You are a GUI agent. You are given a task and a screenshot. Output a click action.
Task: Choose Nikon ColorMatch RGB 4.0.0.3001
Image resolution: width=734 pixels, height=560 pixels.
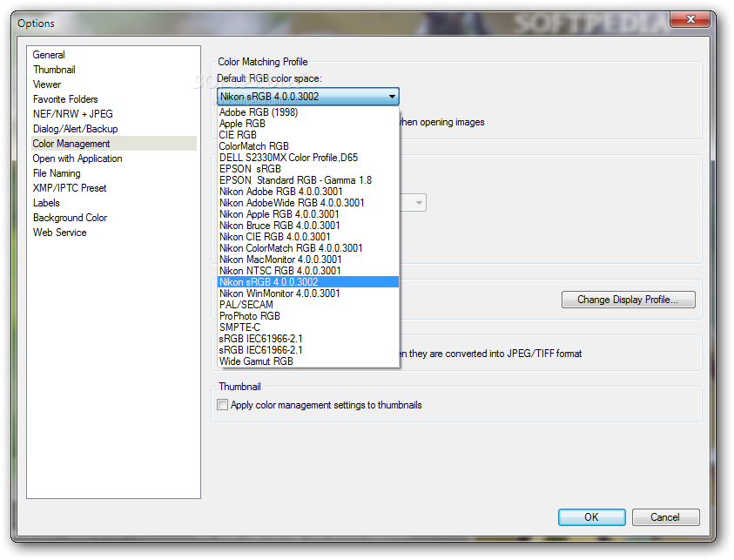(308, 248)
